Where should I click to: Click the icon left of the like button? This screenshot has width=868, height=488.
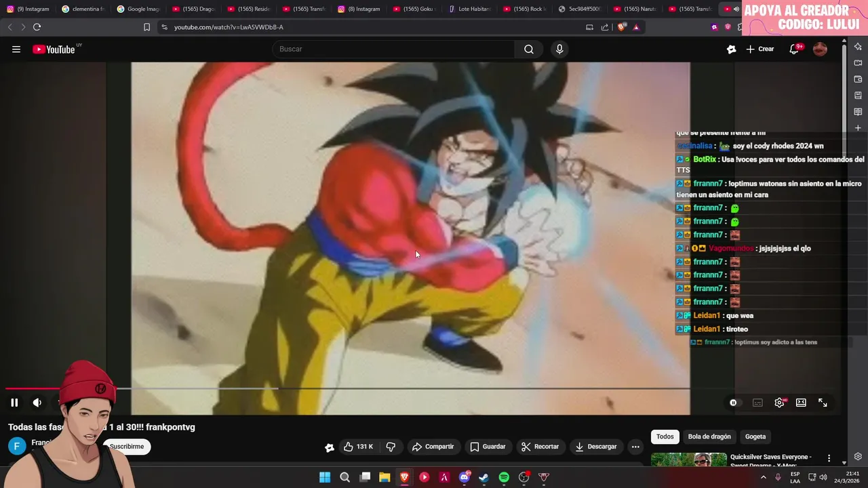(x=330, y=447)
